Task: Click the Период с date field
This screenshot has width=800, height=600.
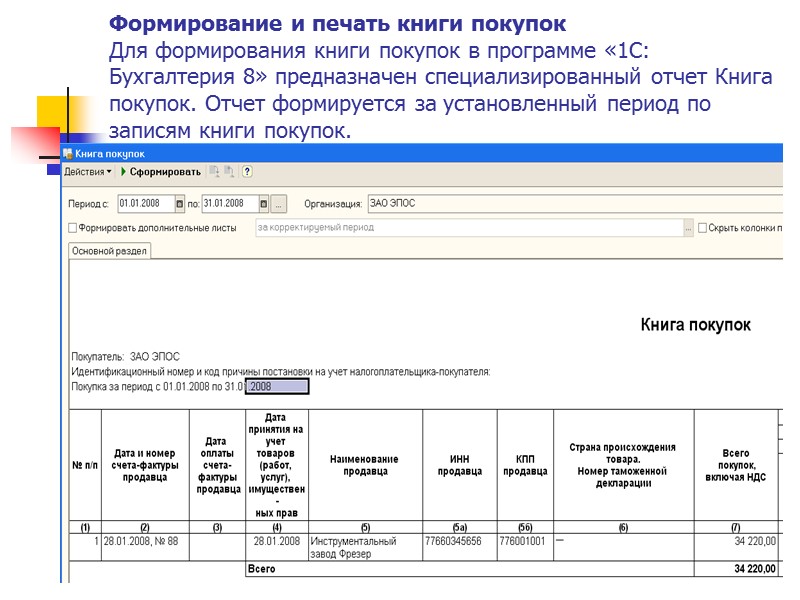Action: click(x=146, y=204)
